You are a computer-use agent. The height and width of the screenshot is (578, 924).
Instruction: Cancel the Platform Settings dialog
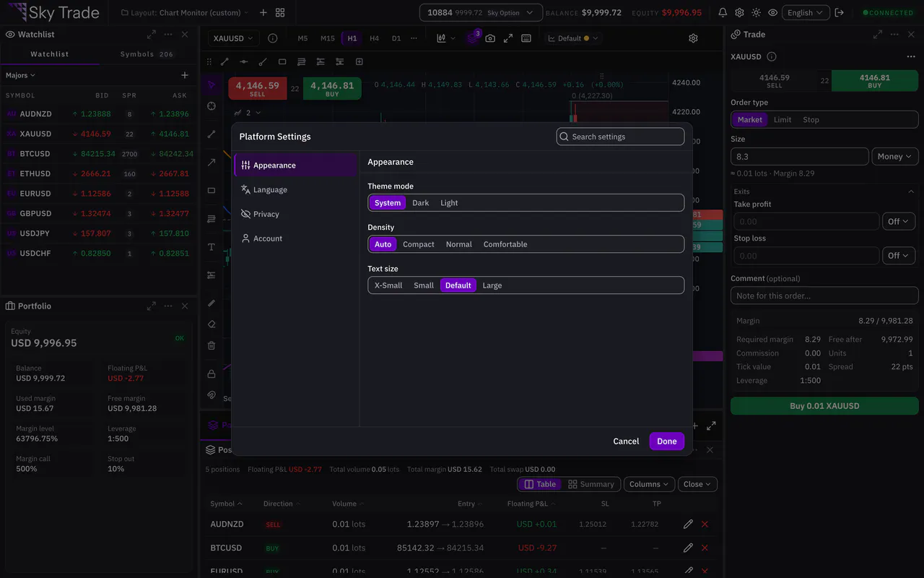[626, 441]
